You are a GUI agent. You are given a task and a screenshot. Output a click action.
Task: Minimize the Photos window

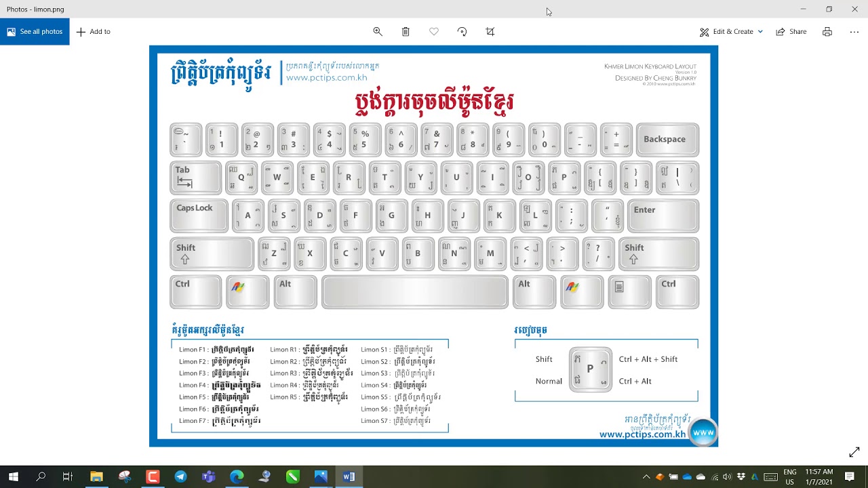pos(804,9)
